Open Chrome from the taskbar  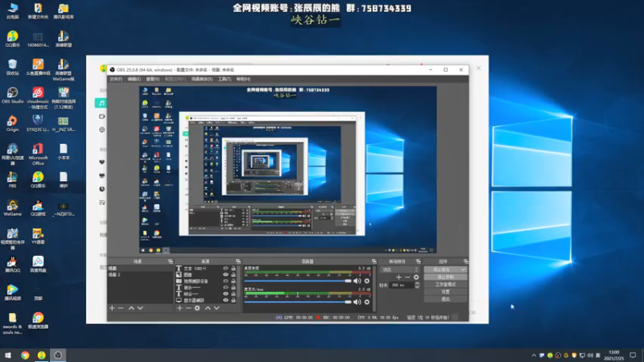pos(25,356)
